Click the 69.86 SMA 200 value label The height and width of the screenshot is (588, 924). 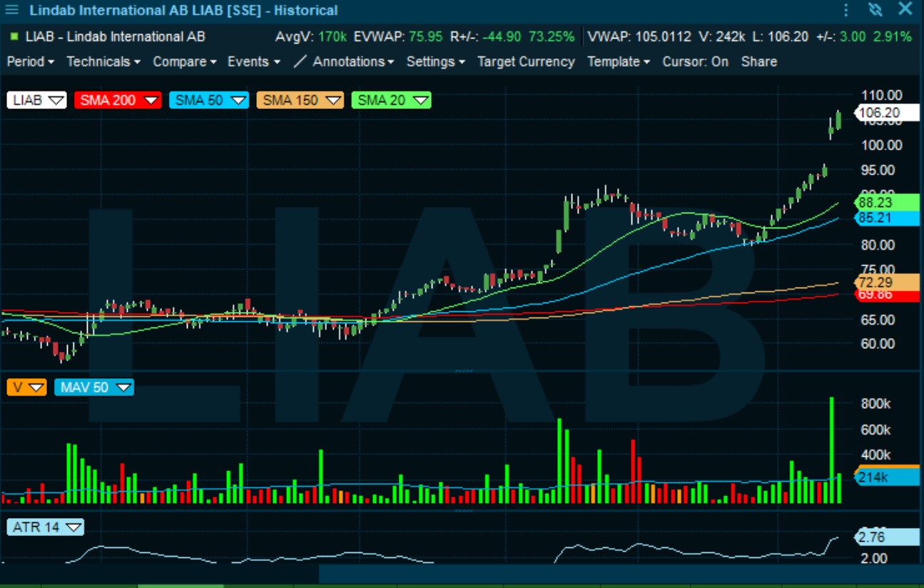[887, 295]
